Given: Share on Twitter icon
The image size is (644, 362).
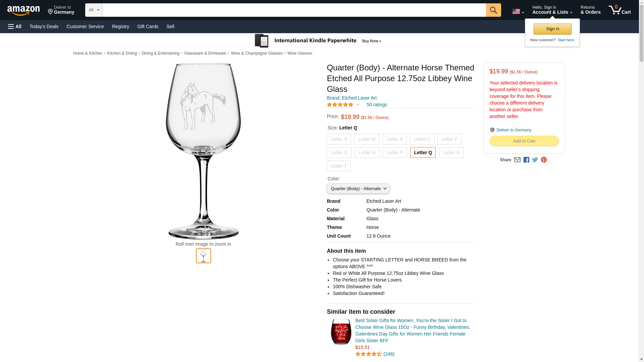Looking at the screenshot, I should coord(535,160).
